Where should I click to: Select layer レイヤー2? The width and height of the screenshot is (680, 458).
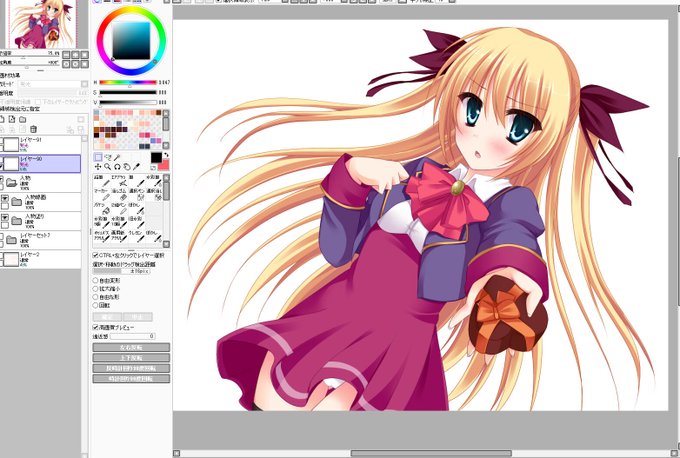40,259
